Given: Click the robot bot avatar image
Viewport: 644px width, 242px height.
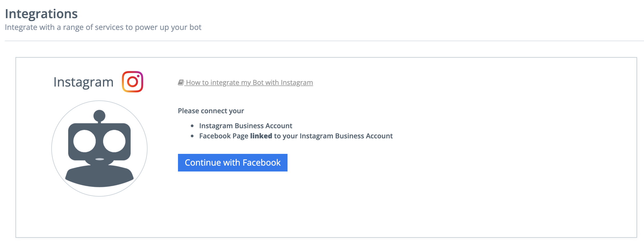Looking at the screenshot, I should 99,149.
